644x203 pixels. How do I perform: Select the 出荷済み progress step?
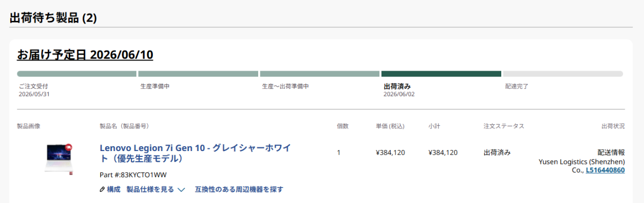[x=441, y=74]
